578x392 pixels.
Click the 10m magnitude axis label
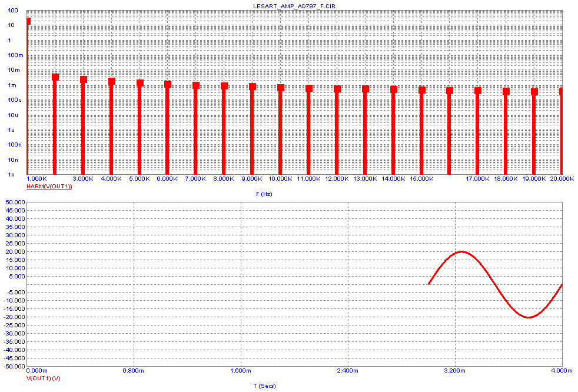(14, 69)
